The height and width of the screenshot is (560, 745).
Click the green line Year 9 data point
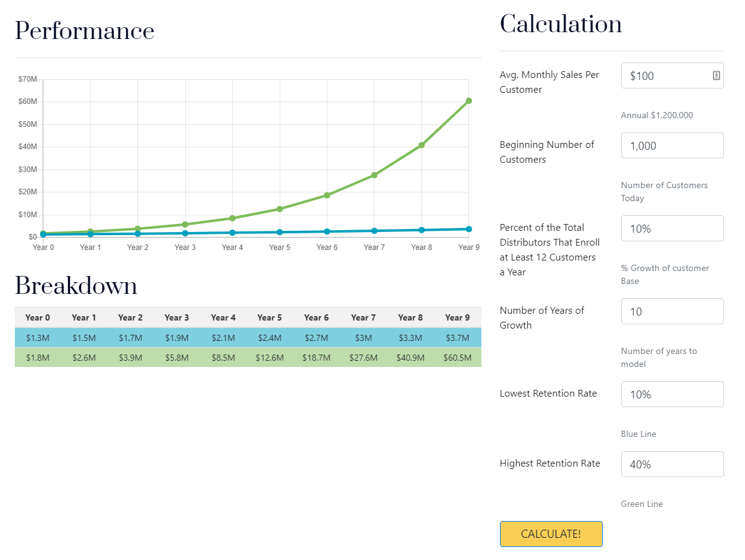pyautogui.click(x=468, y=101)
